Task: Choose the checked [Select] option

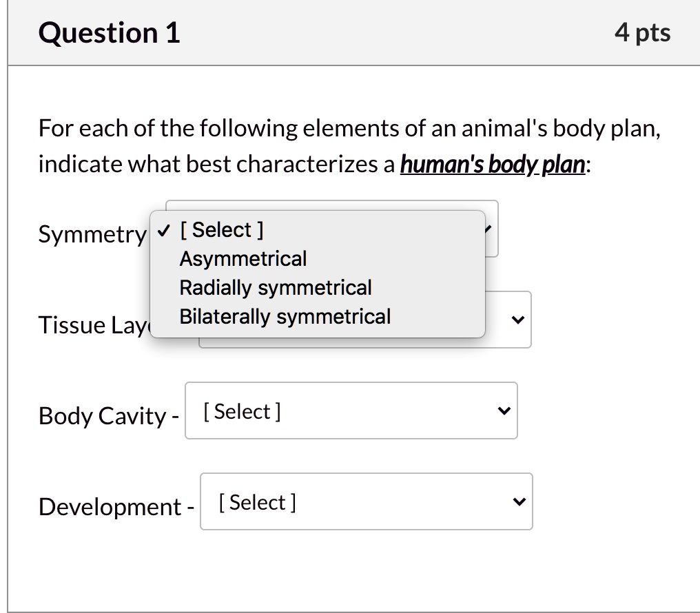Action: [221, 229]
